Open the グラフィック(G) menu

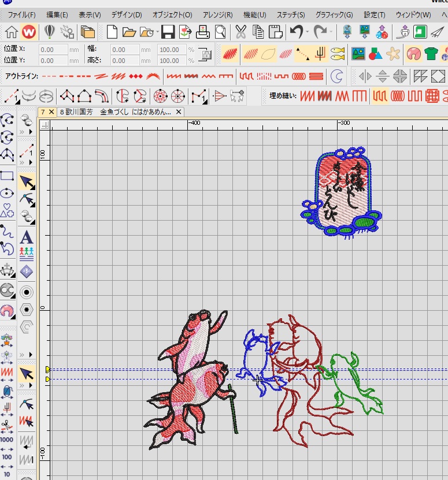[x=334, y=14]
